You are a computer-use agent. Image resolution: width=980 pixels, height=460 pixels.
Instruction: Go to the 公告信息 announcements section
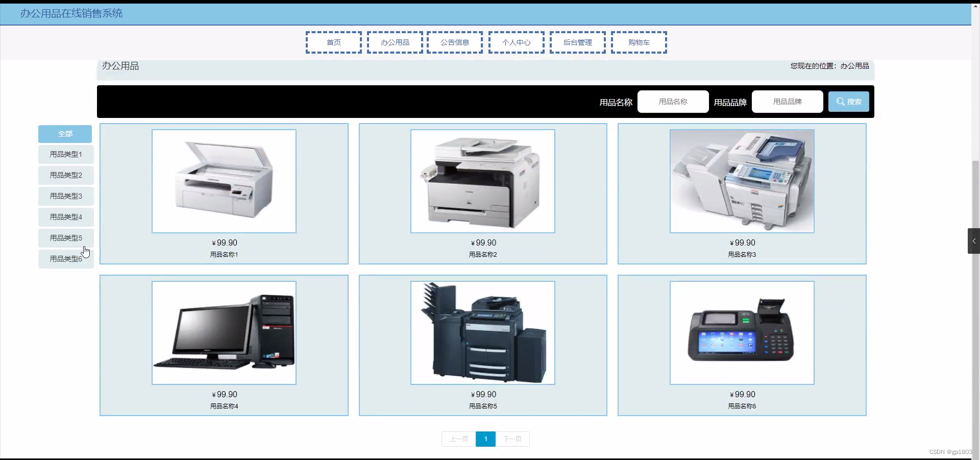454,42
